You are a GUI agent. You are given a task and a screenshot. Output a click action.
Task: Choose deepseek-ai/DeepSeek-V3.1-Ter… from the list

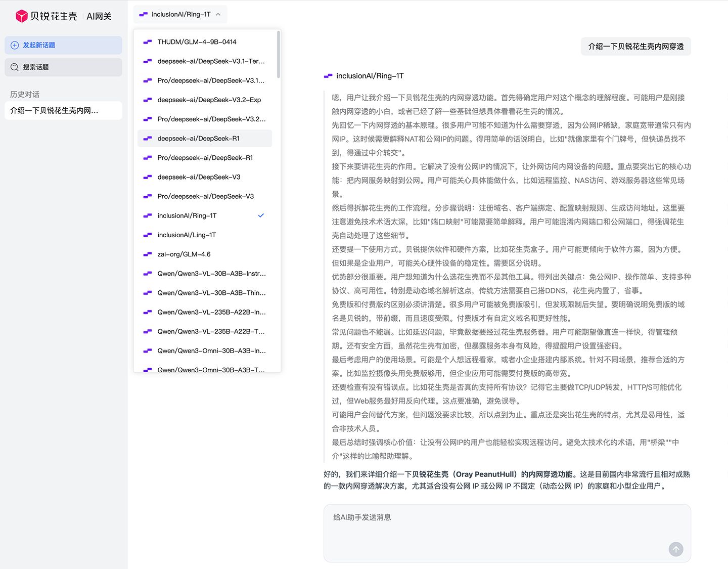click(205, 61)
